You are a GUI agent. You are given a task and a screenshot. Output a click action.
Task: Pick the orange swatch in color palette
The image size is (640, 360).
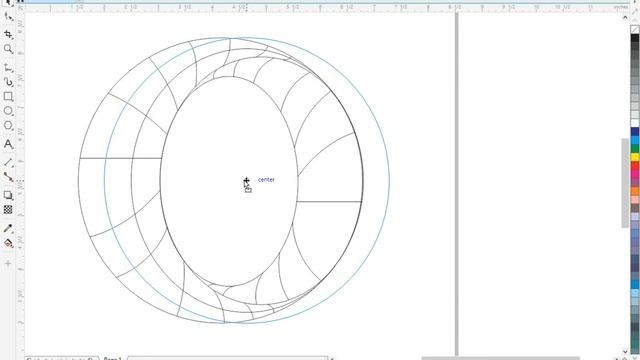[635, 191]
